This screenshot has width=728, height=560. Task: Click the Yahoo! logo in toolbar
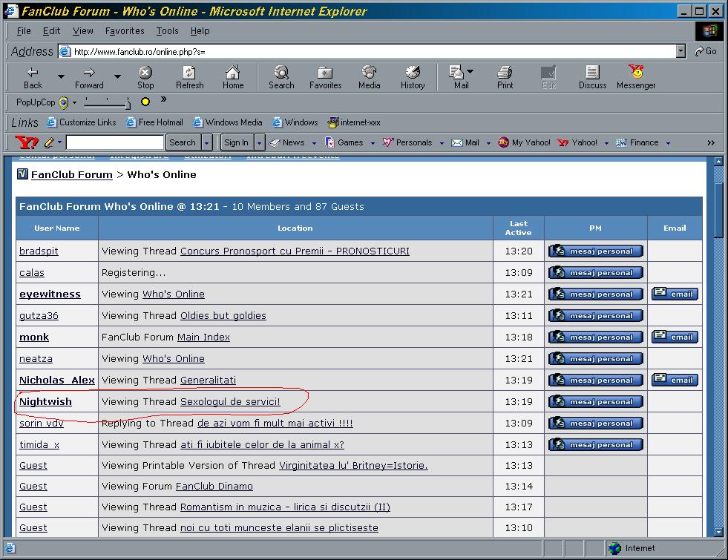point(27,142)
